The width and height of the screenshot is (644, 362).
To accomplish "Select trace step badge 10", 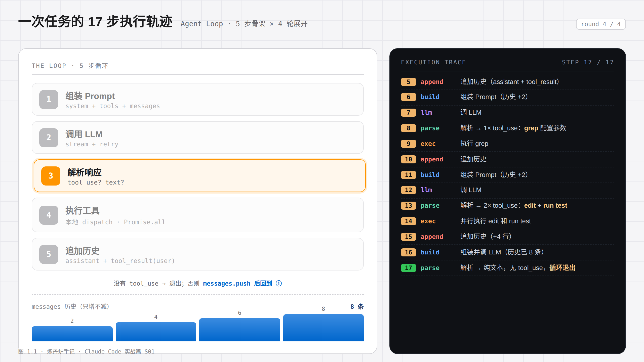I will click(x=408, y=159).
